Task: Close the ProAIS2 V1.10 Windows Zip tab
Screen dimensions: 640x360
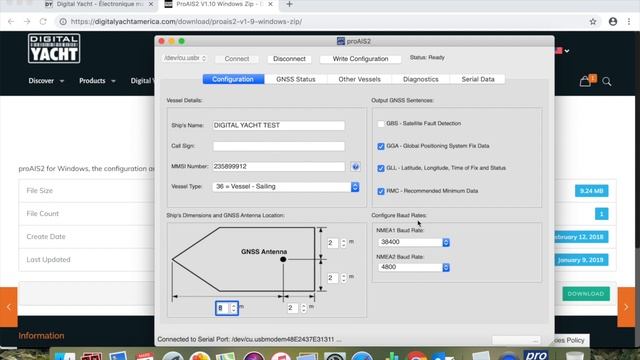Action: tap(270, 4)
